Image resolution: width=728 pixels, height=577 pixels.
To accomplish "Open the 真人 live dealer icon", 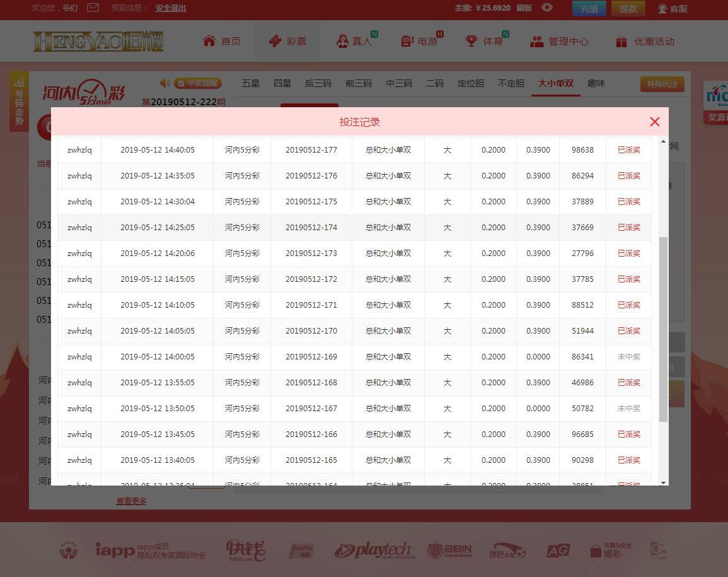I will (342, 42).
